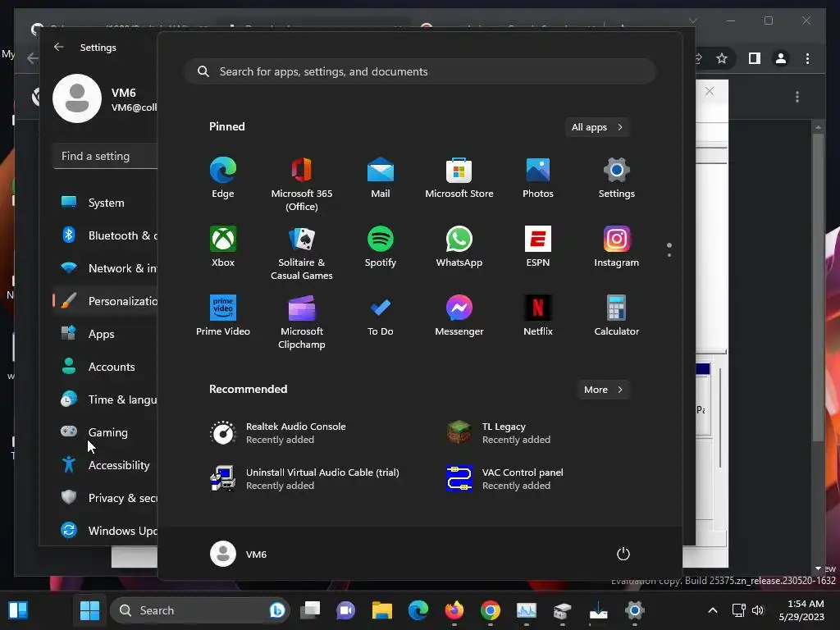This screenshot has width=840, height=630.
Task: Open File Explorer from taskbar
Action: click(382, 609)
